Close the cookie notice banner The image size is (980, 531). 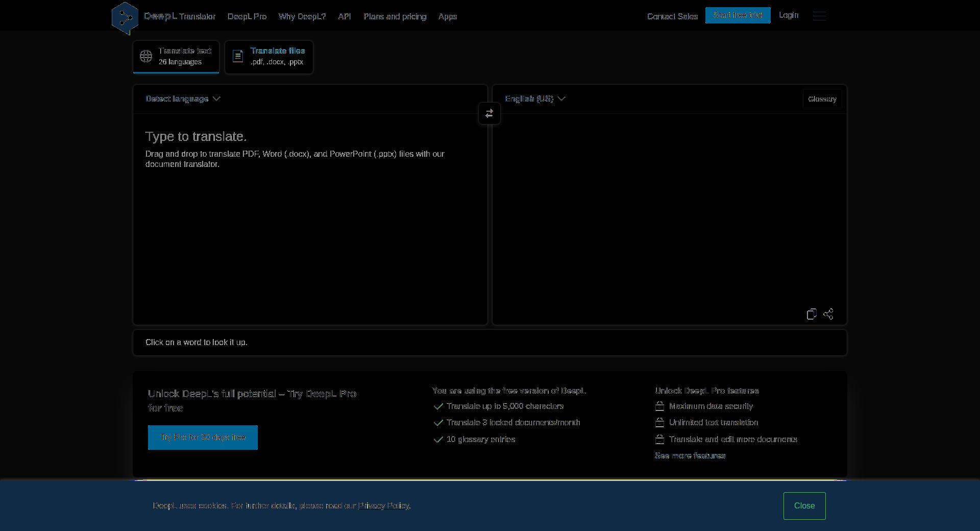tap(804, 506)
